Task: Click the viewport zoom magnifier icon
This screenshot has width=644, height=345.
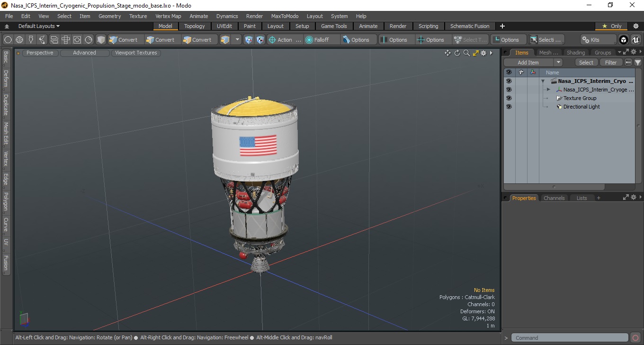Action: (466, 53)
